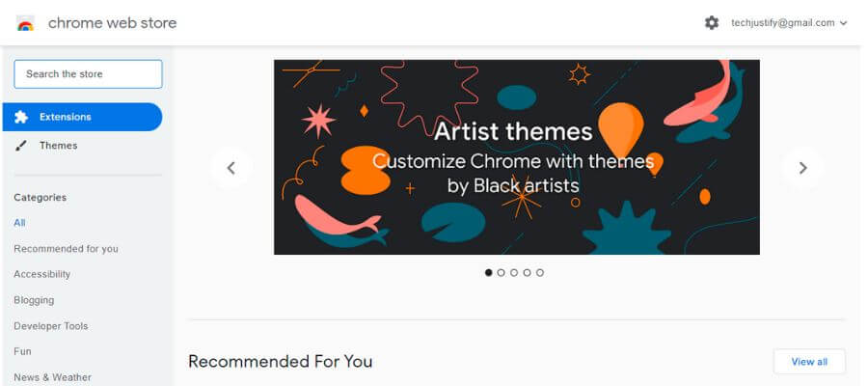
Task: Advance to next carousel slide arrow
Action: click(802, 168)
